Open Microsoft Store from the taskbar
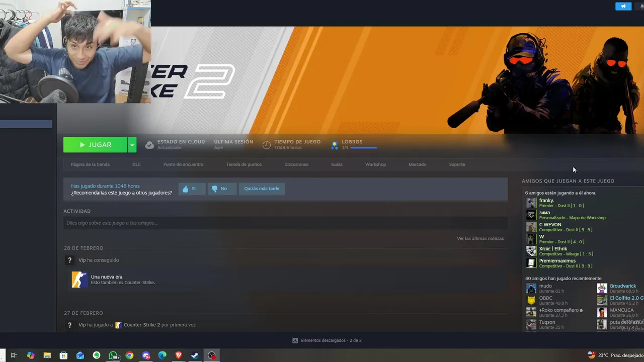644x362 pixels. (x=63, y=355)
